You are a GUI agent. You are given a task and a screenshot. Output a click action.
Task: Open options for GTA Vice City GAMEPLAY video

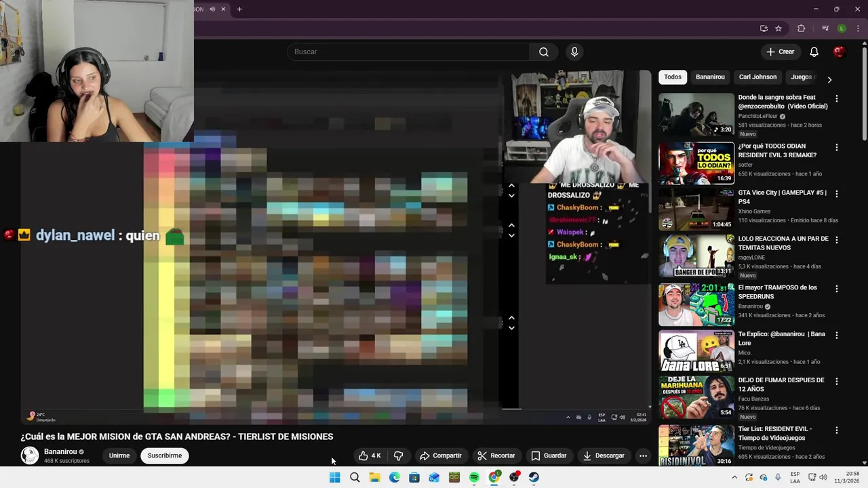tap(836, 194)
